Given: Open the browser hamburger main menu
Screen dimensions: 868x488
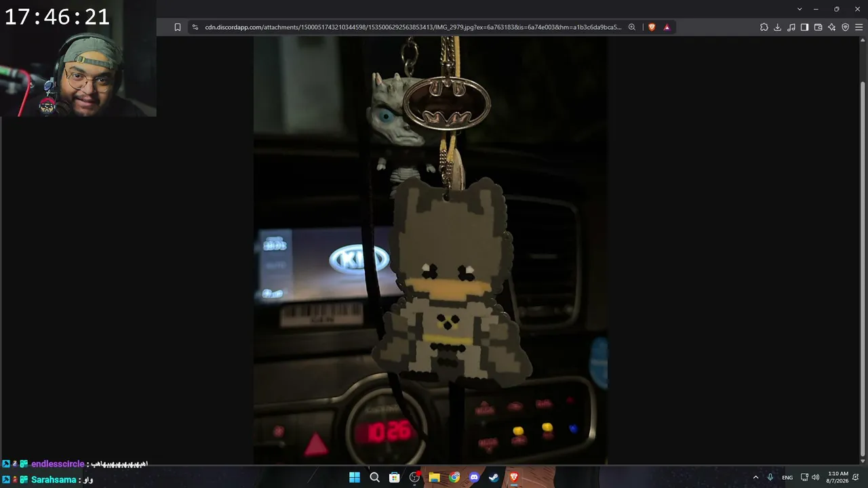Looking at the screenshot, I should point(859,27).
